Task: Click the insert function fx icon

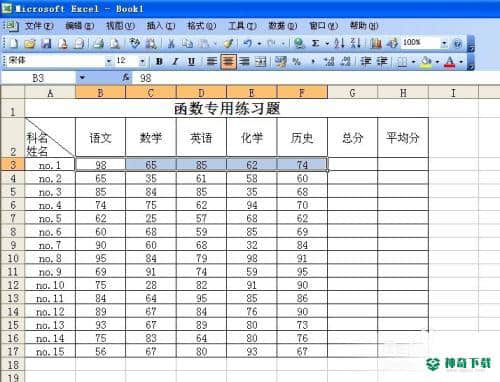Action: pyautogui.click(x=126, y=78)
